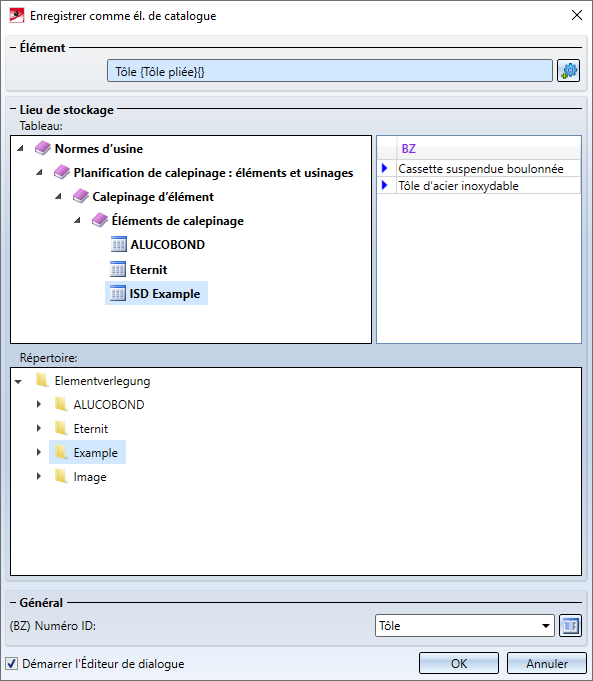Select Planification de calepinage tree label
Screen dimensions: 593x681
coord(213,173)
